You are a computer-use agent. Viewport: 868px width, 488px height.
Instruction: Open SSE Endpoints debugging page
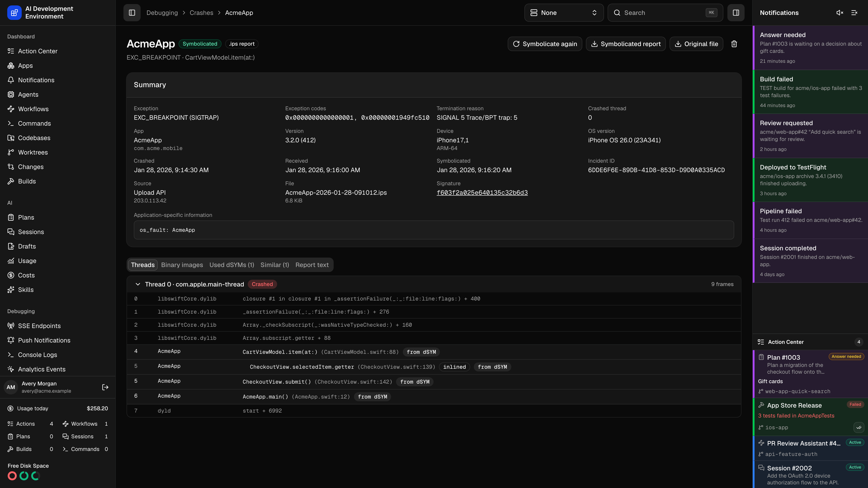pos(58,326)
